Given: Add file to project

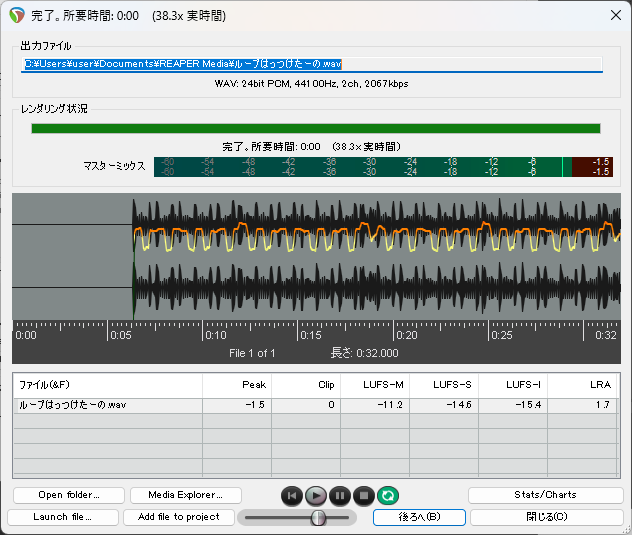Looking at the screenshot, I should point(179,517).
